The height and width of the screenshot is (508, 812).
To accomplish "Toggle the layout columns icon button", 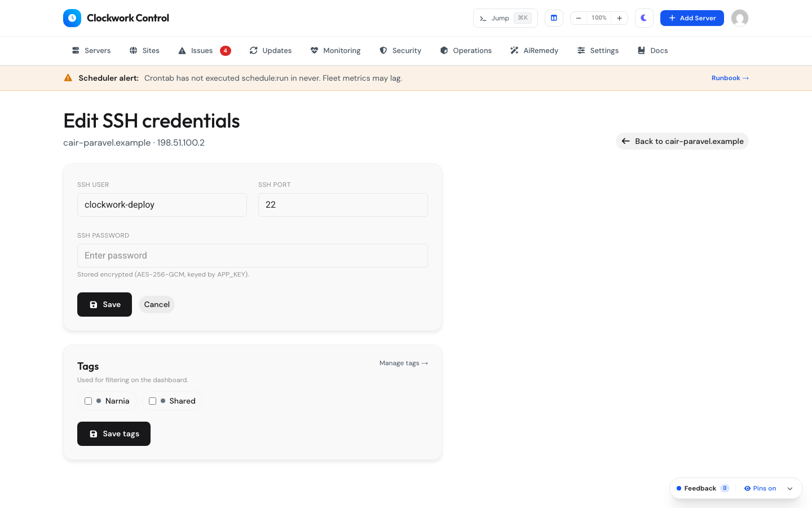I will pos(554,18).
